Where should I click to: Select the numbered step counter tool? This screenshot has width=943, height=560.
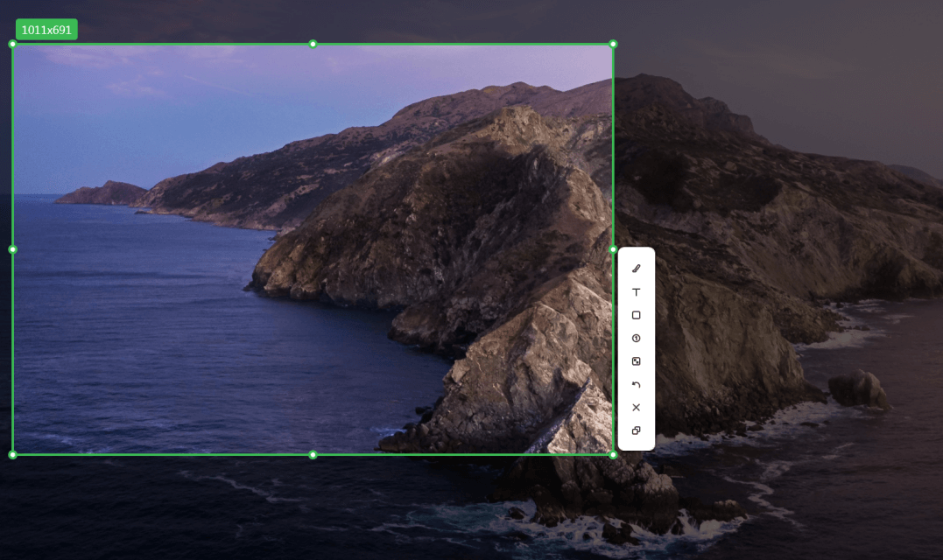tap(636, 339)
